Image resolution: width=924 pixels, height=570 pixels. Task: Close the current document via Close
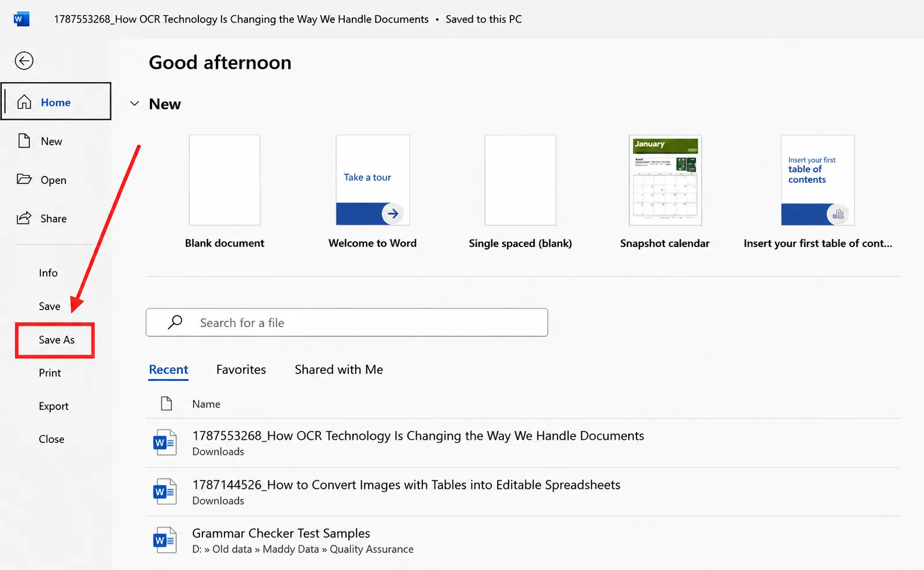tap(51, 439)
